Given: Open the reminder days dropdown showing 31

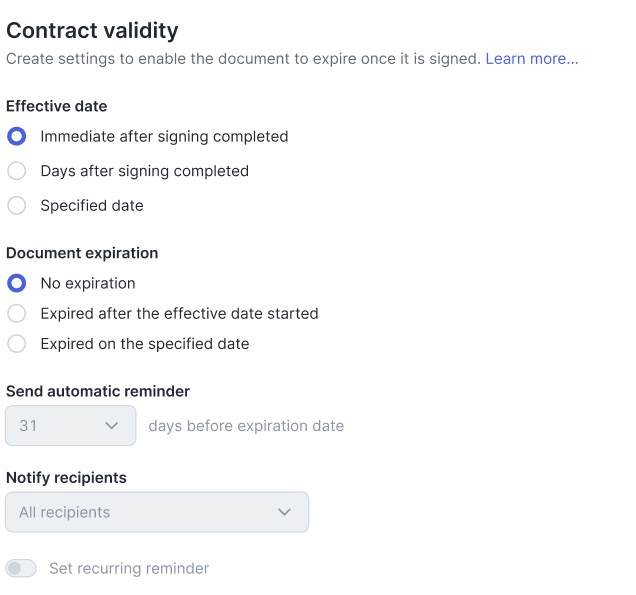Looking at the screenshot, I should click(70, 426).
